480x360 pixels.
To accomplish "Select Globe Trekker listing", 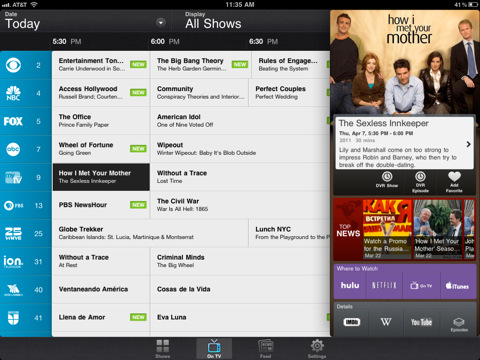I will (x=150, y=233).
